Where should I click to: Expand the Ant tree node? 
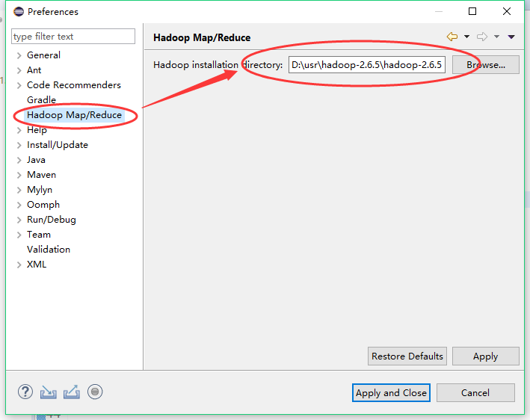pyautogui.click(x=19, y=70)
